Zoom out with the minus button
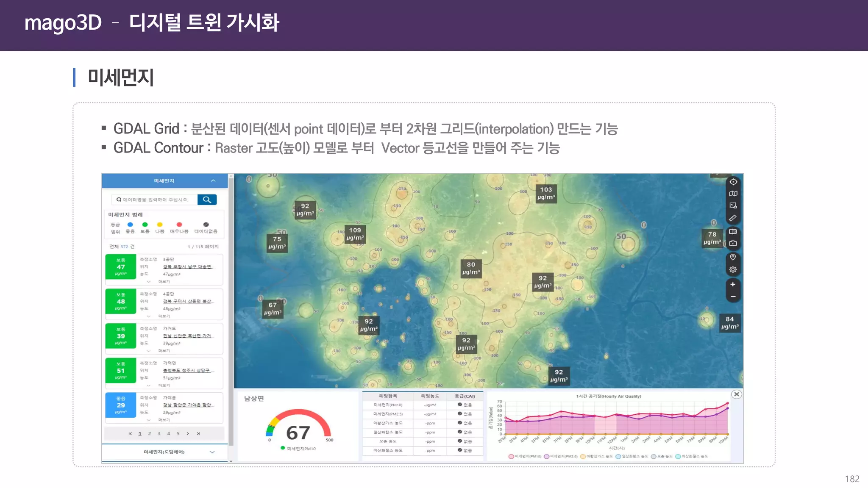Screen dimensions: 868x488 coord(733,297)
